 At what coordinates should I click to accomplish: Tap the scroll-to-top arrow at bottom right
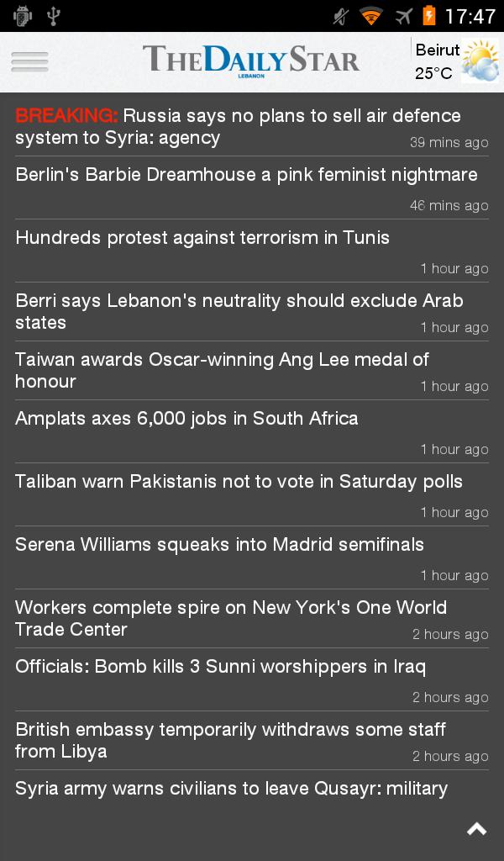tap(475, 829)
